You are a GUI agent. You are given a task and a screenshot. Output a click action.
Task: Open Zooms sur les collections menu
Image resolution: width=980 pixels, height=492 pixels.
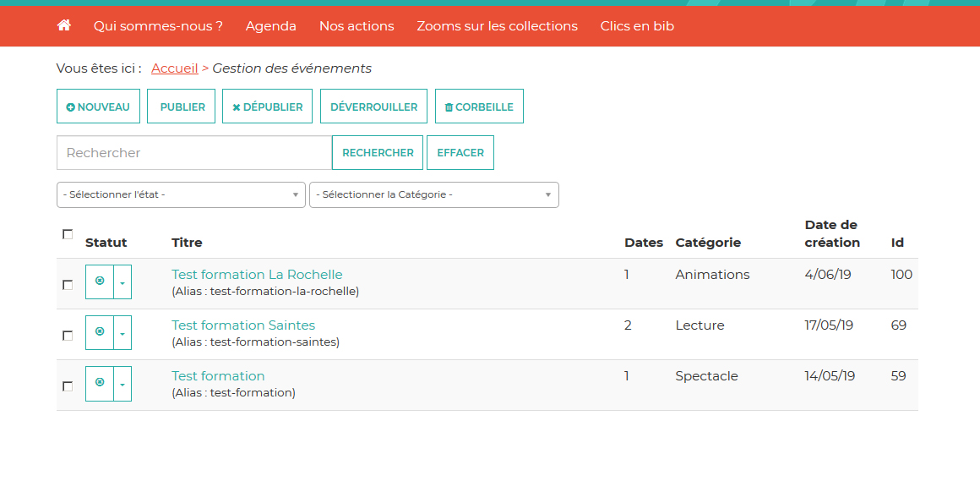coord(498,26)
